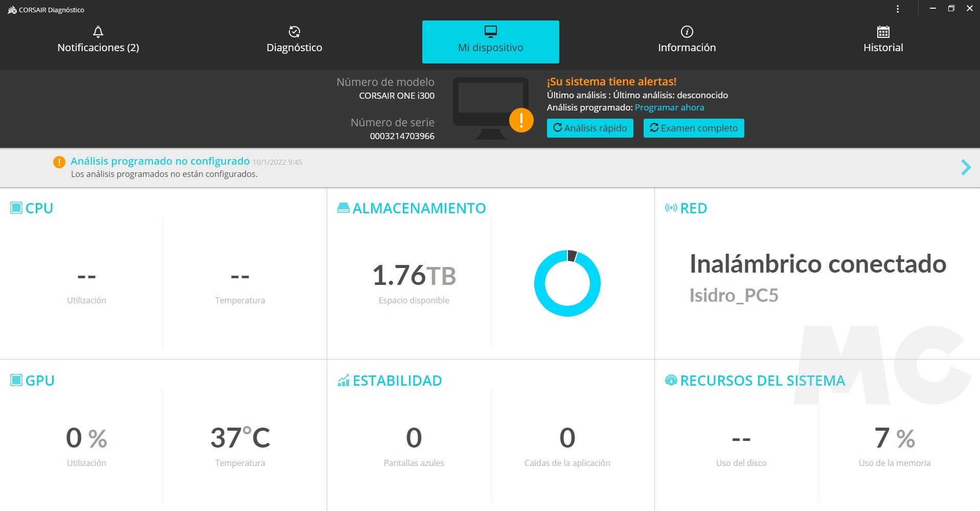Click the Almacenamiento drive icon
Screen dimensions: 980x511
pos(344,208)
